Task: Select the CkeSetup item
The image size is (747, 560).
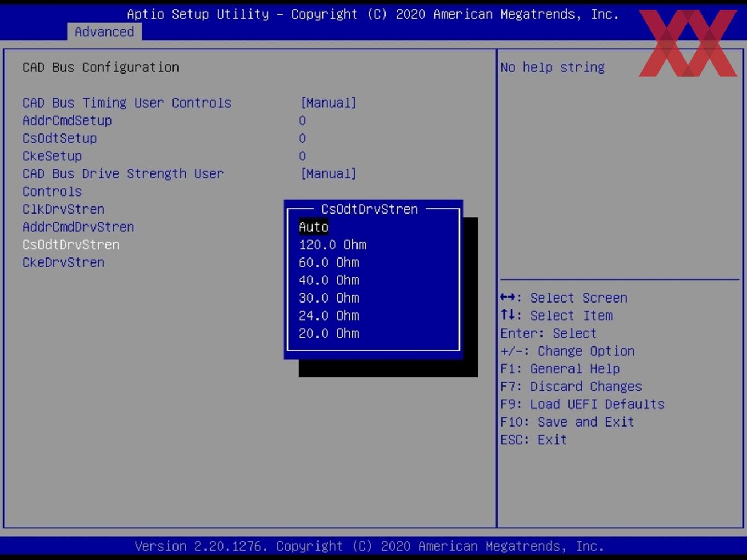Action: click(x=52, y=156)
